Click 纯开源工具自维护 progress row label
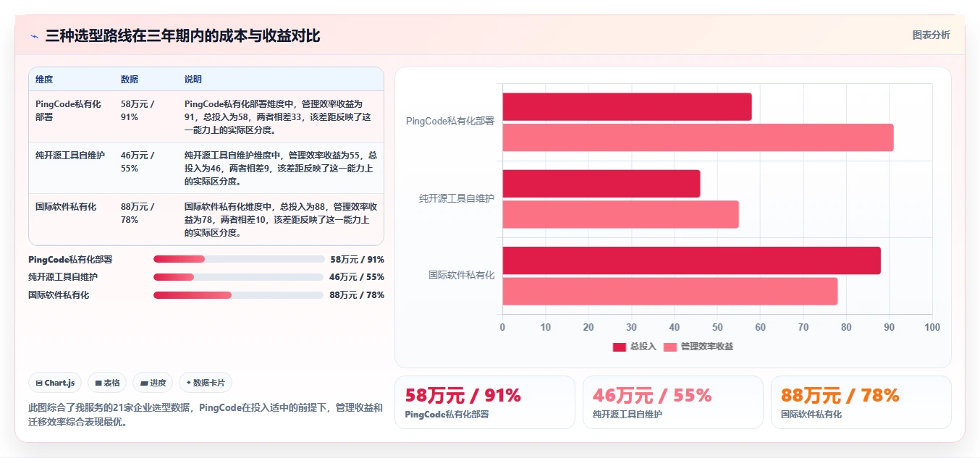 click(63, 277)
